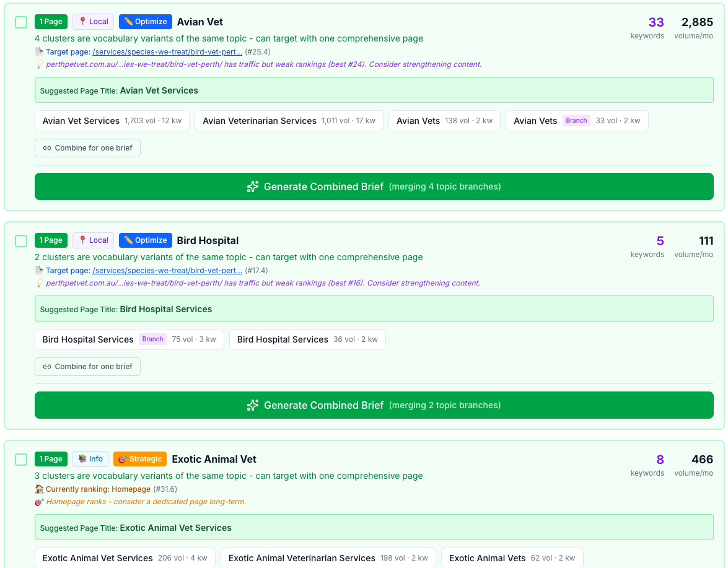Click the 1 Page badge on Avian Vet
This screenshot has width=728, height=568.
click(51, 21)
